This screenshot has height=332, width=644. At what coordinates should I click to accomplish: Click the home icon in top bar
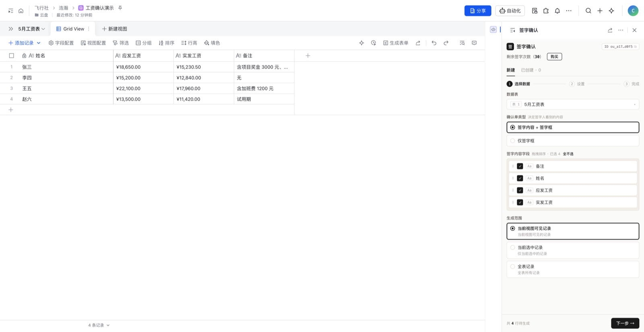pyautogui.click(x=21, y=11)
